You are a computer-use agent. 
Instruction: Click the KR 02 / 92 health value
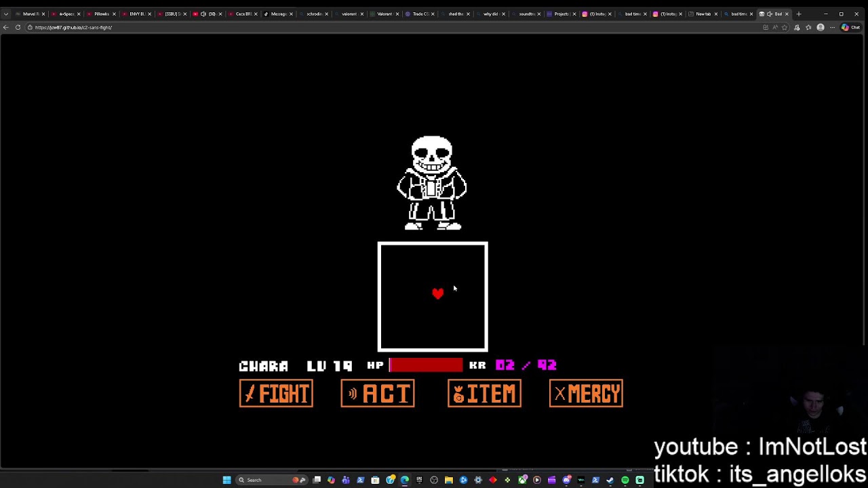[x=526, y=365]
